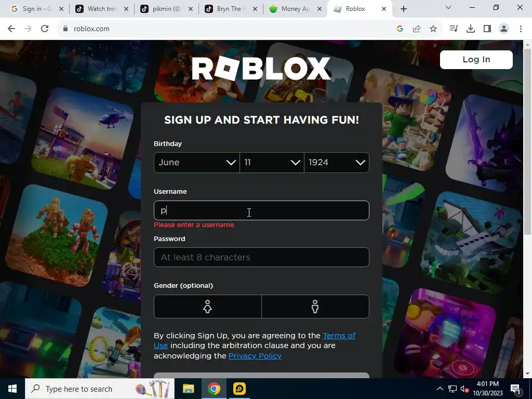Open the media control icon in the toolbar
This screenshot has width=532, height=399.
point(454,29)
